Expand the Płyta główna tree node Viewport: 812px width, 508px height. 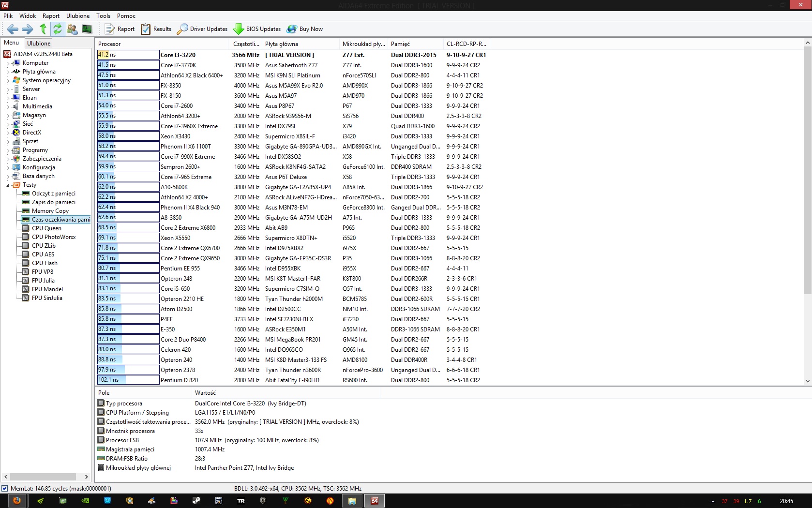click(x=8, y=72)
